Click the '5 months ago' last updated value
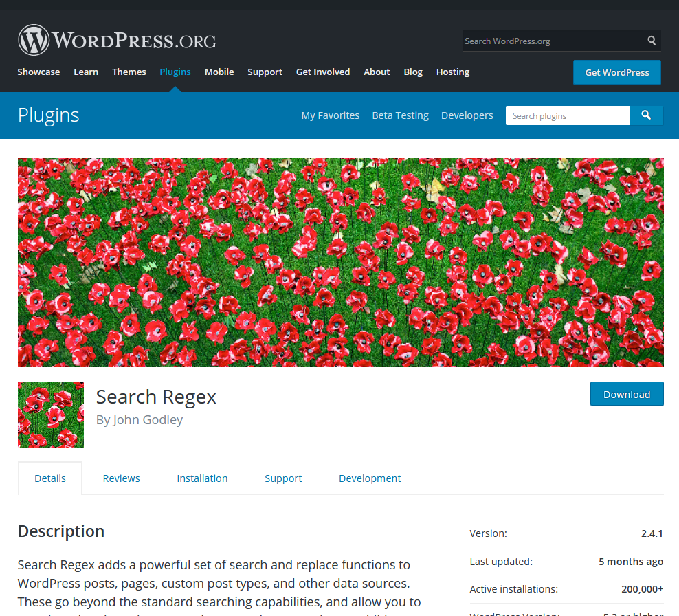Screen dimensions: 679x616 [x=631, y=562]
